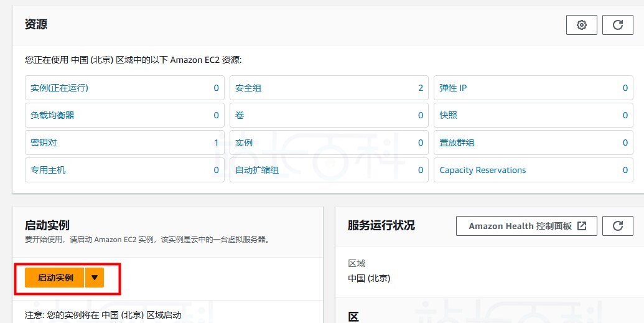Screen dimensions: 644x323
Task: Expand the 启动实例 dropdown arrow
Action: tap(95, 278)
